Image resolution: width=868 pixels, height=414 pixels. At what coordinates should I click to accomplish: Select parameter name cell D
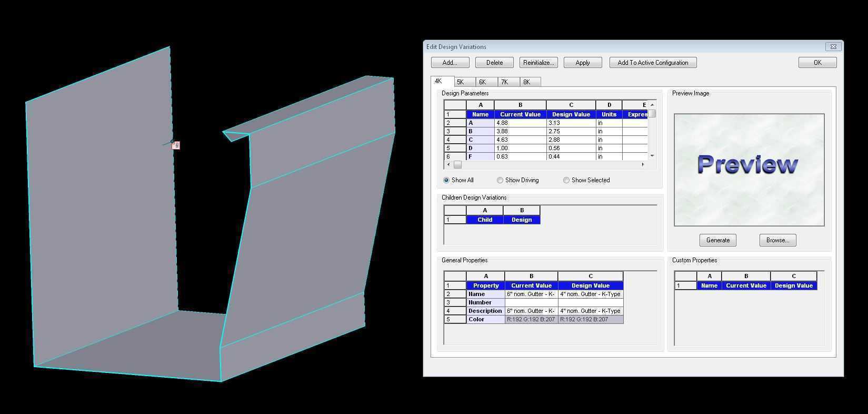pos(480,148)
